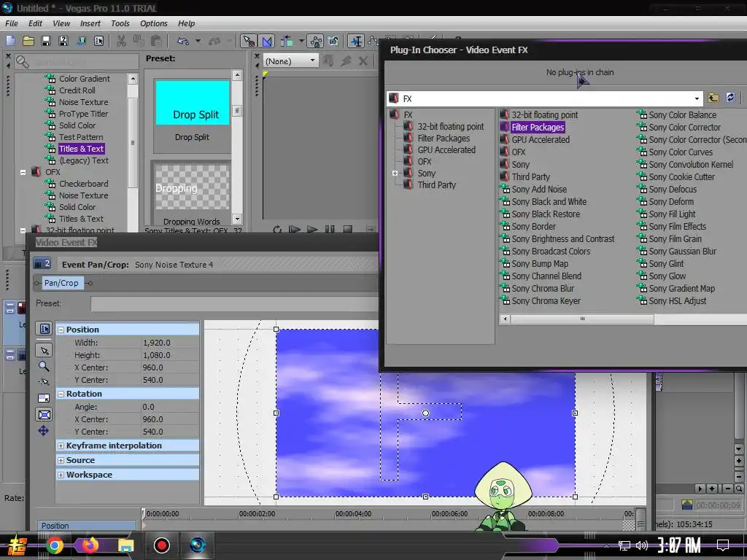Click the Up One Level folder icon
This screenshot has height=560, width=747.
point(713,98)
